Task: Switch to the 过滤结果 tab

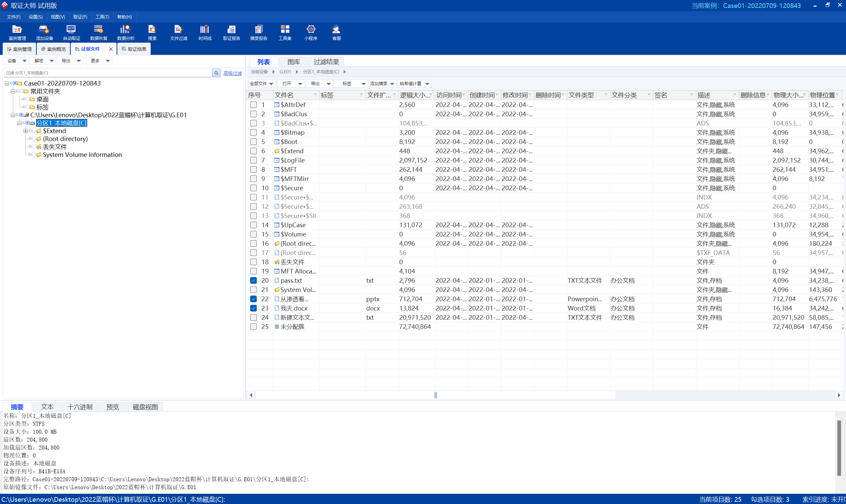Action: [326, 62]
